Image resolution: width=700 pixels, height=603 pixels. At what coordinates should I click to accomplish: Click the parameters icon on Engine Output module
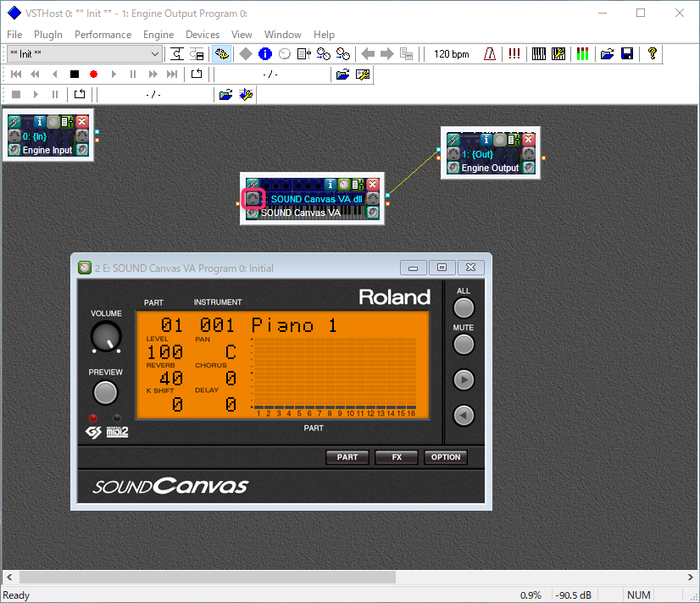[x=514, y=139]
